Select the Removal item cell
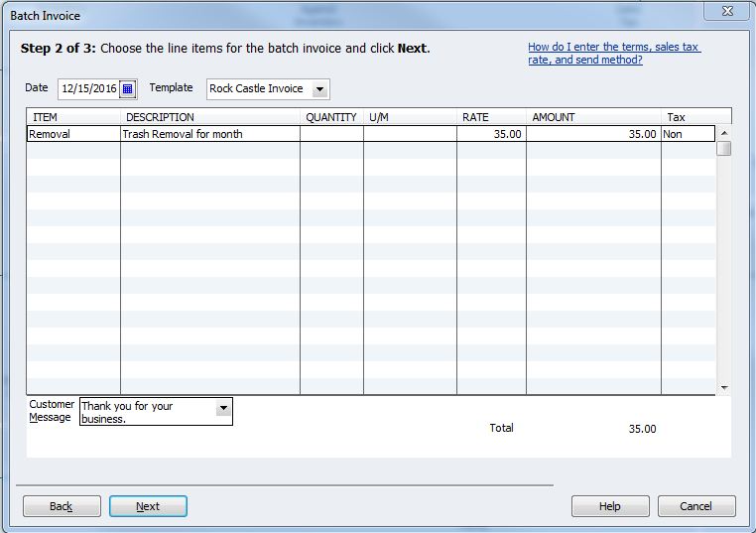Image resolution: width=756 pixels, height=533 pixels. (x=72, y=134)
